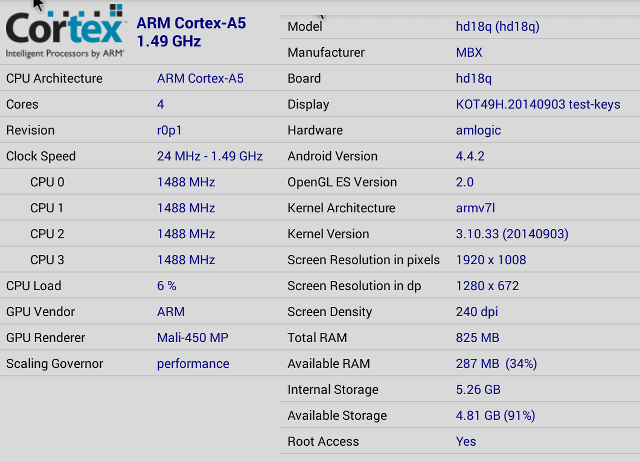Click the Scaling Governor performance value

193,364
